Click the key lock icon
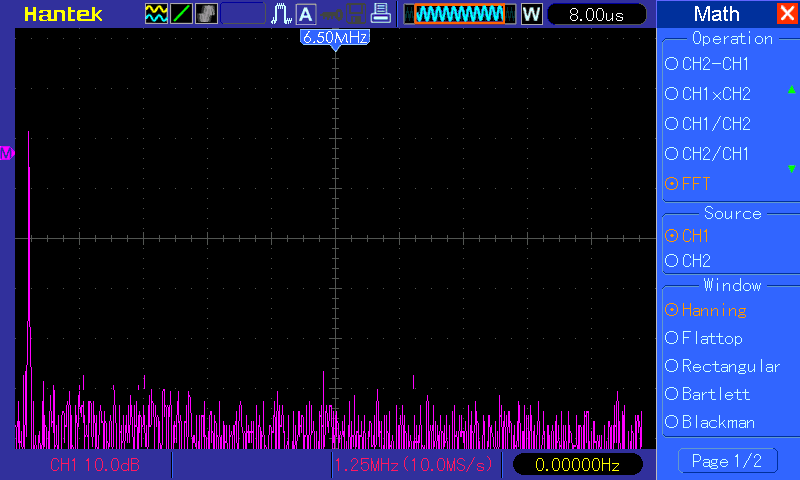Viewport: 800px width, 480px height. pos(331,15)
